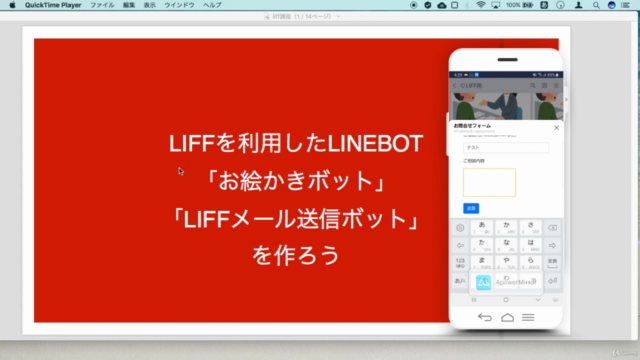
Task: Click the ご相談内容 text area
Action: pyautogui.click(x=489, y=182)
